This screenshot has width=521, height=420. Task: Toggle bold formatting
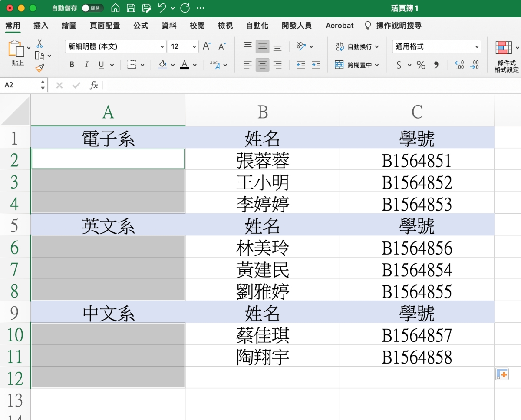tap(72, 65)
